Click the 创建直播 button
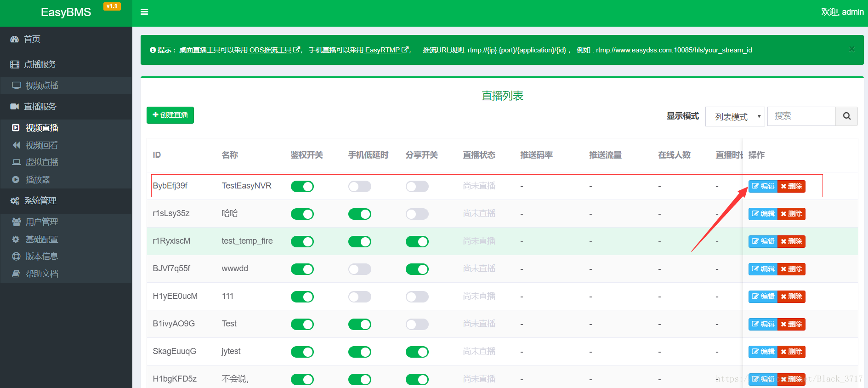Image resolution: width=868 pixels, height=388 pixels. click(x=170, y=115)
